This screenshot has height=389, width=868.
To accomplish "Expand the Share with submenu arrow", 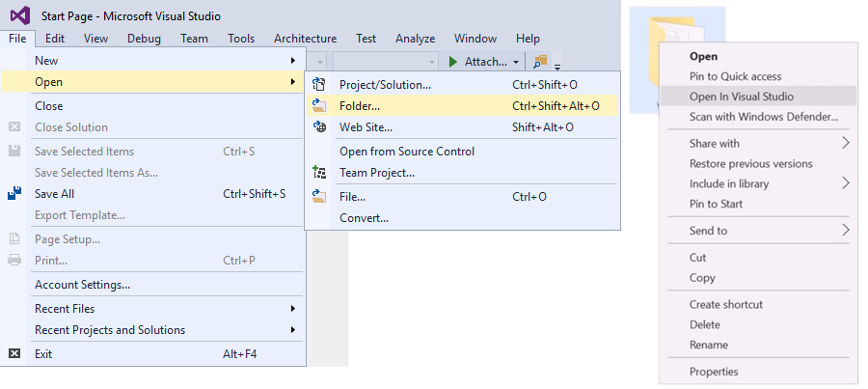I will coord(845,143).
